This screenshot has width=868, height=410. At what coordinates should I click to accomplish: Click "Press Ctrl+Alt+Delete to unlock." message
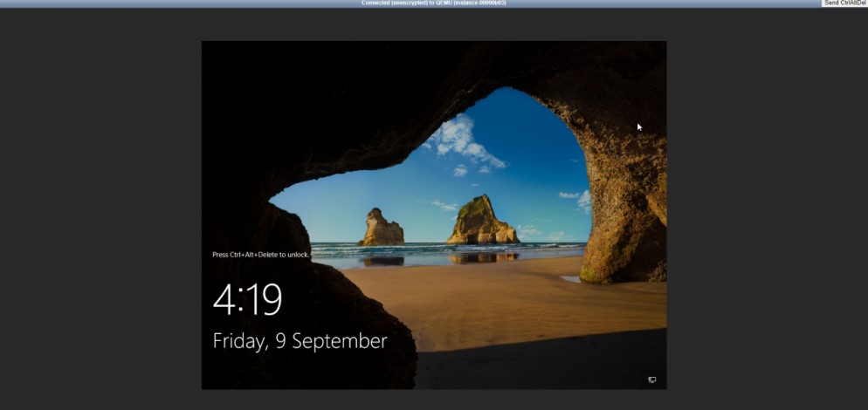261,255
